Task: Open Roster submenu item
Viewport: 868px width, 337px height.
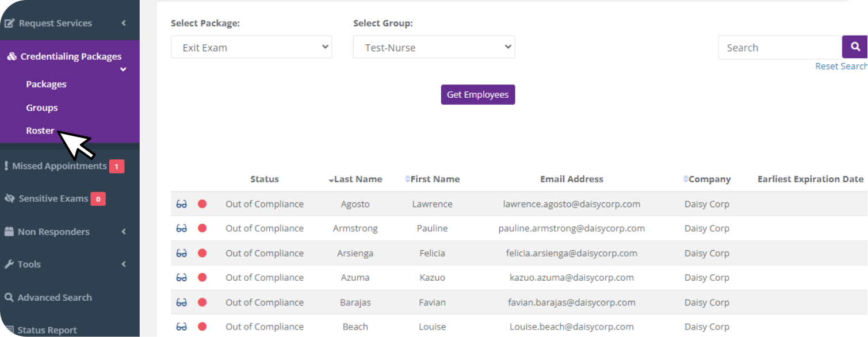Action: tap(40, 131)
